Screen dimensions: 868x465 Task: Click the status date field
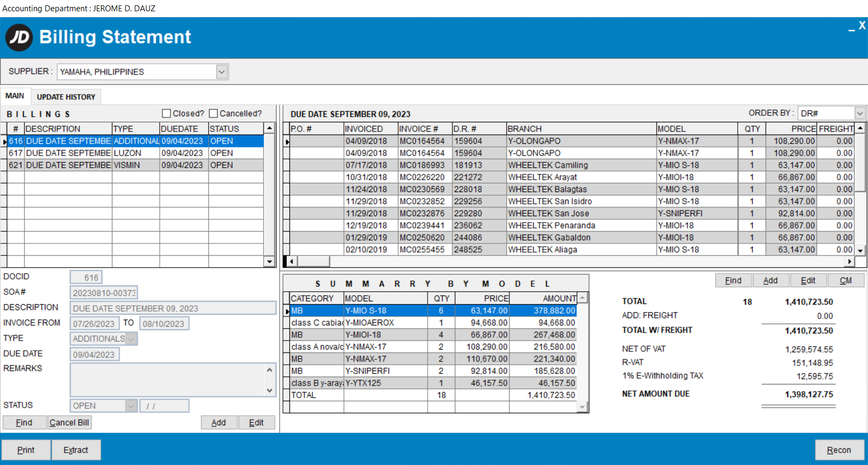164,406
